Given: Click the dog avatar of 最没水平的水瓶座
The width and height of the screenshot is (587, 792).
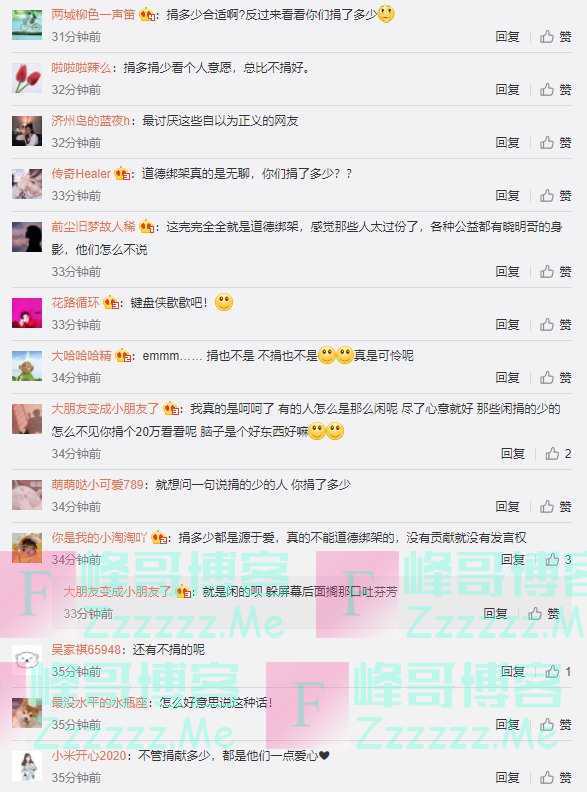Looking at the screenshot, I should [27, 713].
